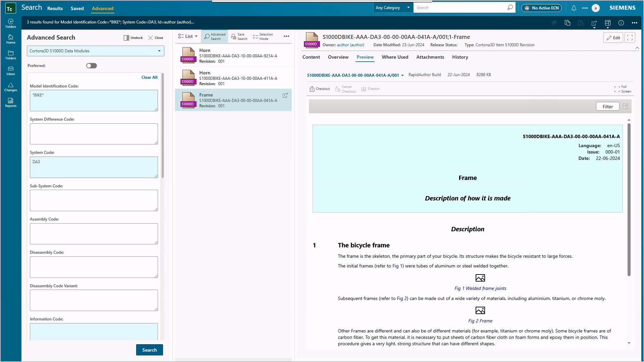Screen dimensions: 644x362
Task: Switch to the Where Used tab
Action: coord(395,57)
